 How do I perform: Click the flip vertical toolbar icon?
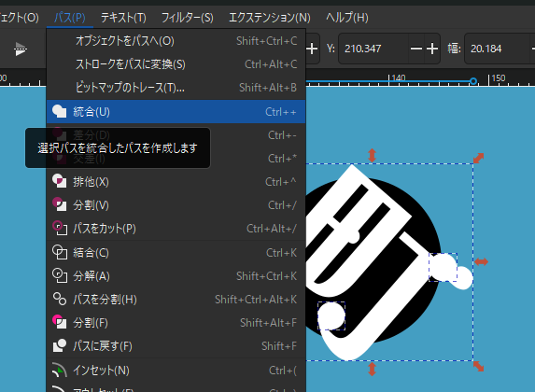pyautogui.click(x=21, y=49)
